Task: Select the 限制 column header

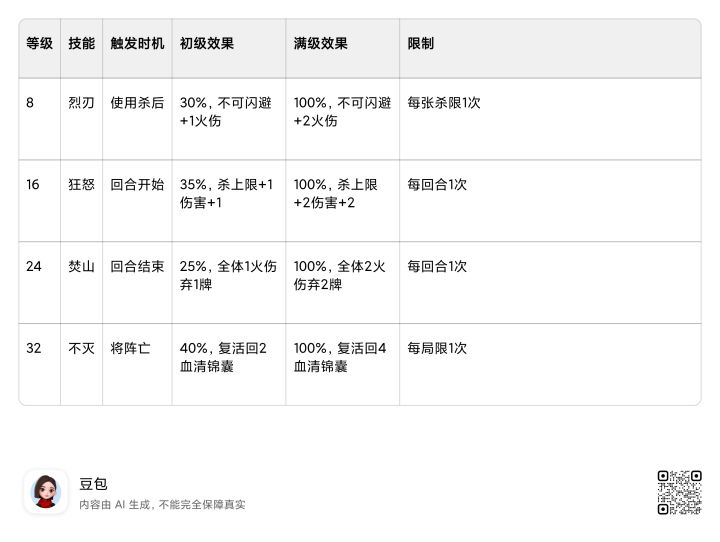Action: click(x=421, y=44)
